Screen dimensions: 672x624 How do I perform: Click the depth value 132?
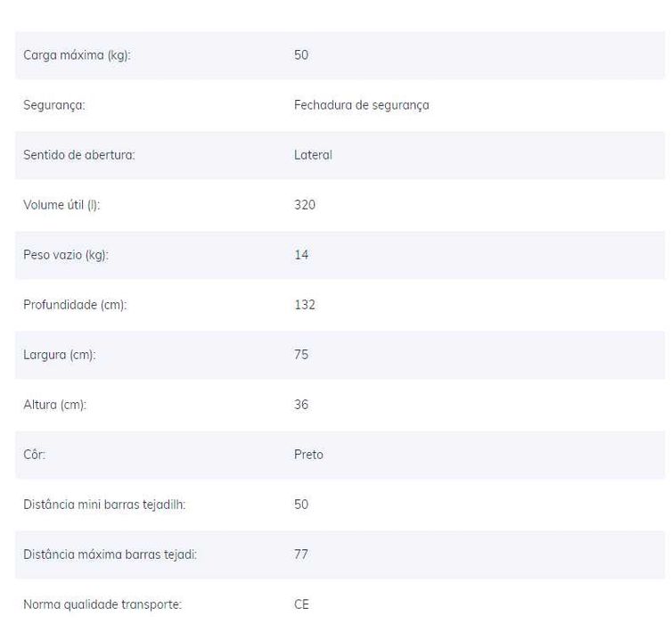click(305, 305)
